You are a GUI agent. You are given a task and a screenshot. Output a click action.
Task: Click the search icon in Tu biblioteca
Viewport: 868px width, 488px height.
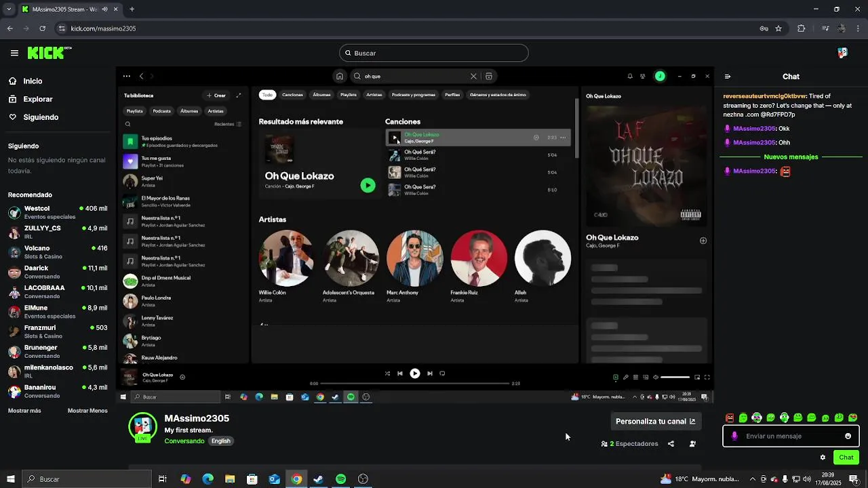(127, 124)
